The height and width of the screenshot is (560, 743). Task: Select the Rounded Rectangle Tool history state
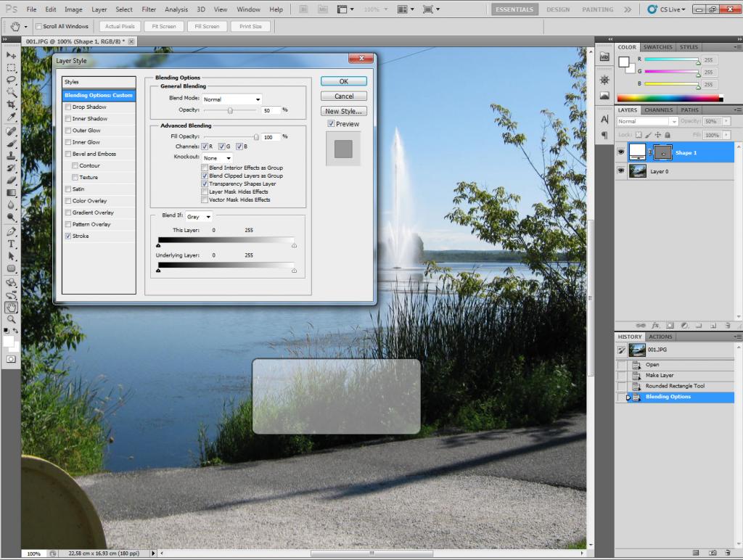click(675, 386)
